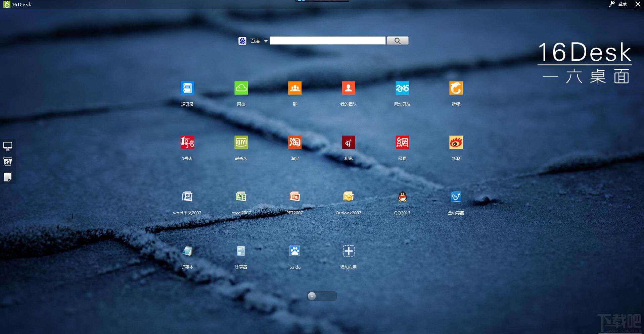Open the 携程 Ctrip icon
Image resolution: width=644 pixels, height=334 pixels.
[x=456, y=88]
